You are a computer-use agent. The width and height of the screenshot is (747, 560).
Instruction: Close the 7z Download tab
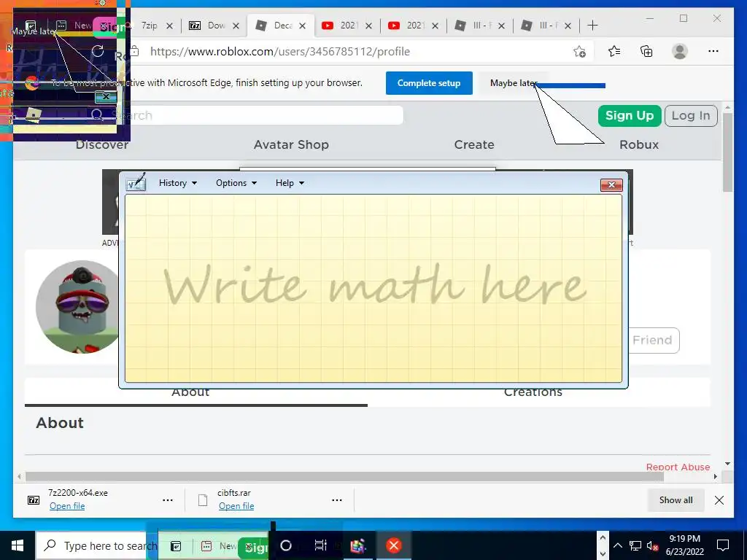pyautogui.click(x=236, y=26)
